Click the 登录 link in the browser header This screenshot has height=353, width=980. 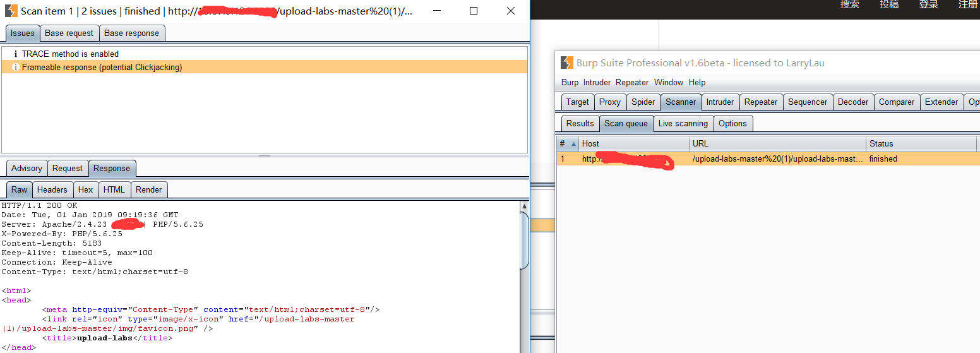[x=928, y=4]
